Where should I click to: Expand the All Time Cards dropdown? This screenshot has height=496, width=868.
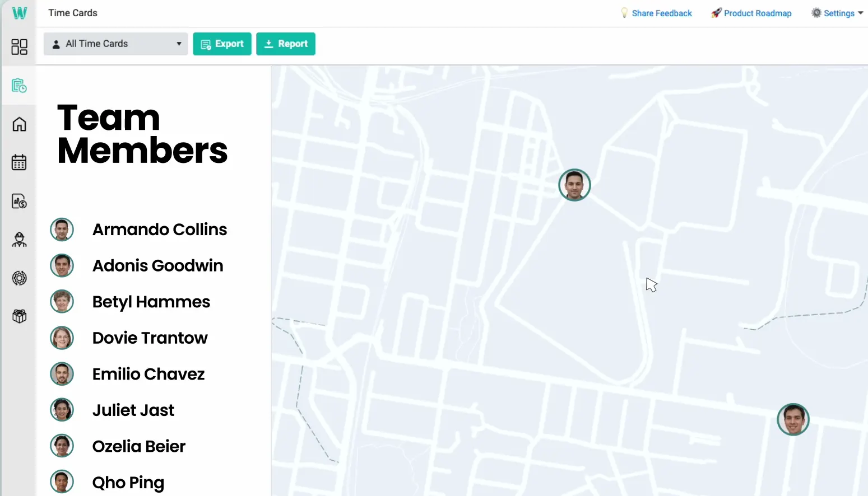click(x=115, y=44)
